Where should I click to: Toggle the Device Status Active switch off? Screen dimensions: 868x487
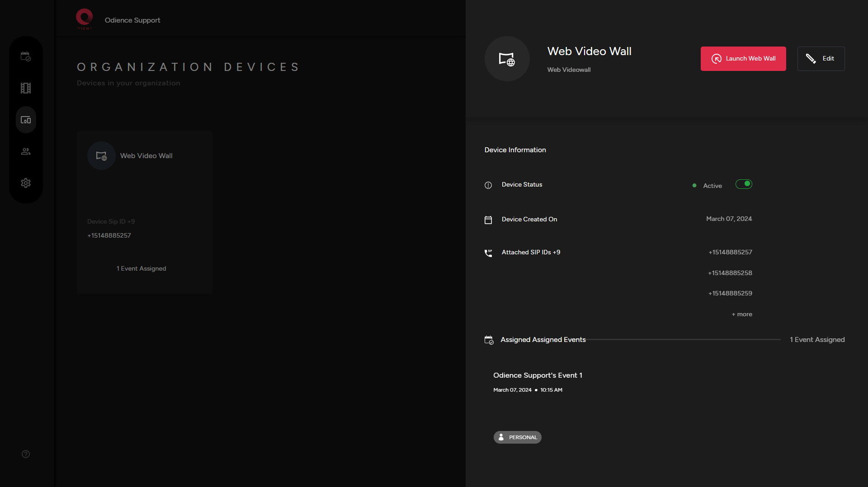(x=744, y=184)
